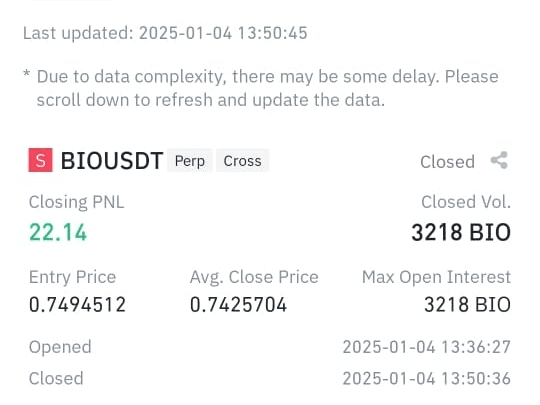The width and height of the screenshot is (540, 405).
Task: Open the BIOUSDT pair title
Action: click(112, 160)
